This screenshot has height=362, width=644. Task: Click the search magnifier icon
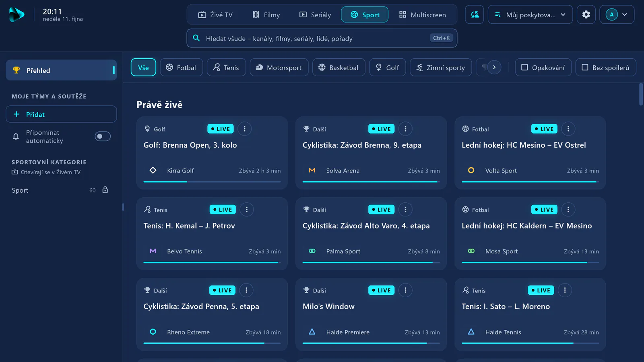coord(196,38)
